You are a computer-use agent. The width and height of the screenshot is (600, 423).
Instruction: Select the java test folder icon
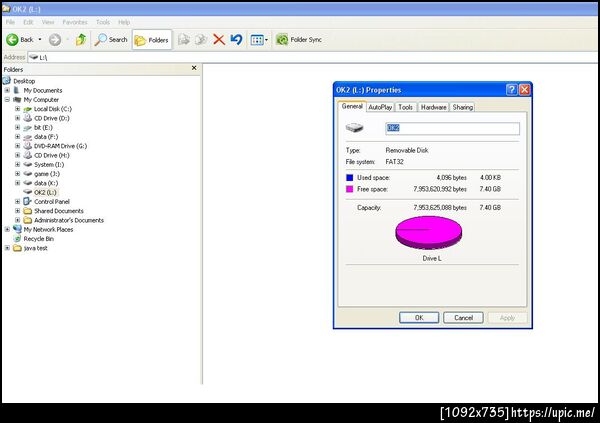(17, 248)
